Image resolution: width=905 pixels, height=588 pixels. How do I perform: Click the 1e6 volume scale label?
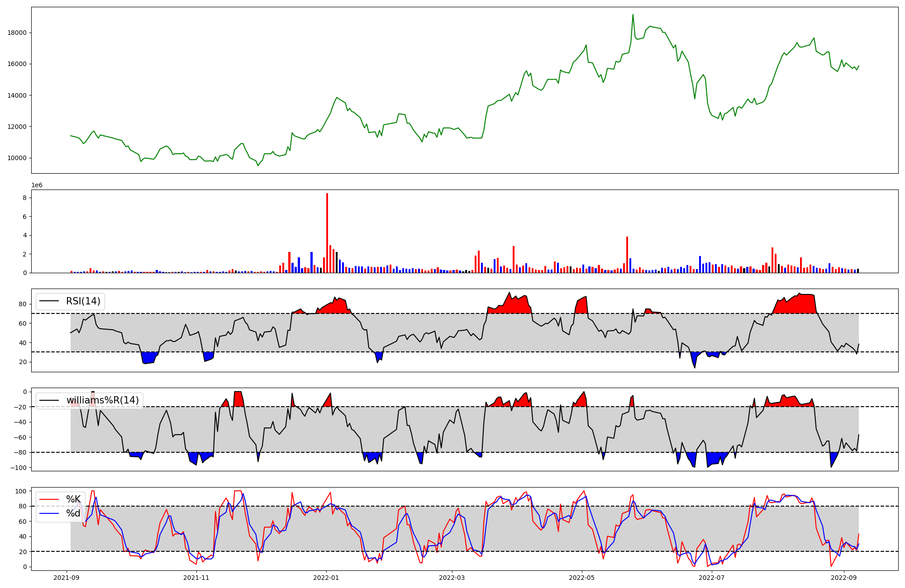click(37, 185)
